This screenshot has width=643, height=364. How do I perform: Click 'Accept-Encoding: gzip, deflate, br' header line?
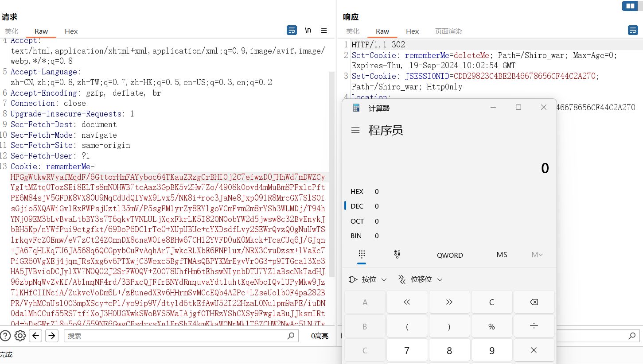[x=86, y=93]
